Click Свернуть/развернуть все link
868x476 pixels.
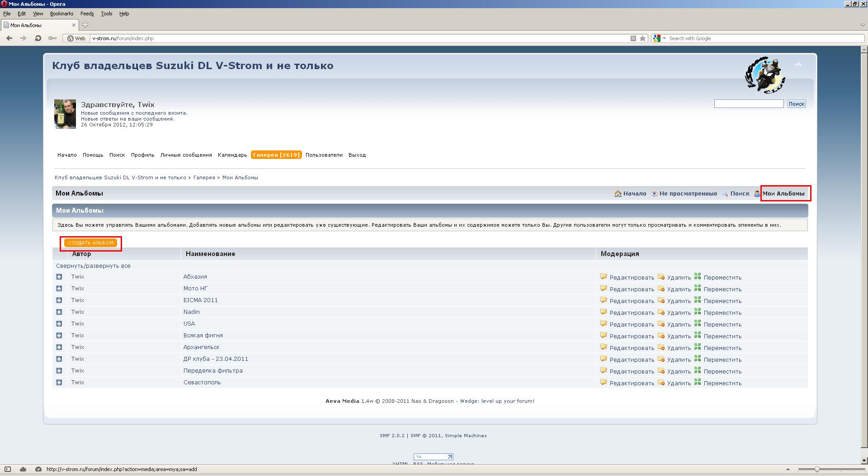coord(93,266)
